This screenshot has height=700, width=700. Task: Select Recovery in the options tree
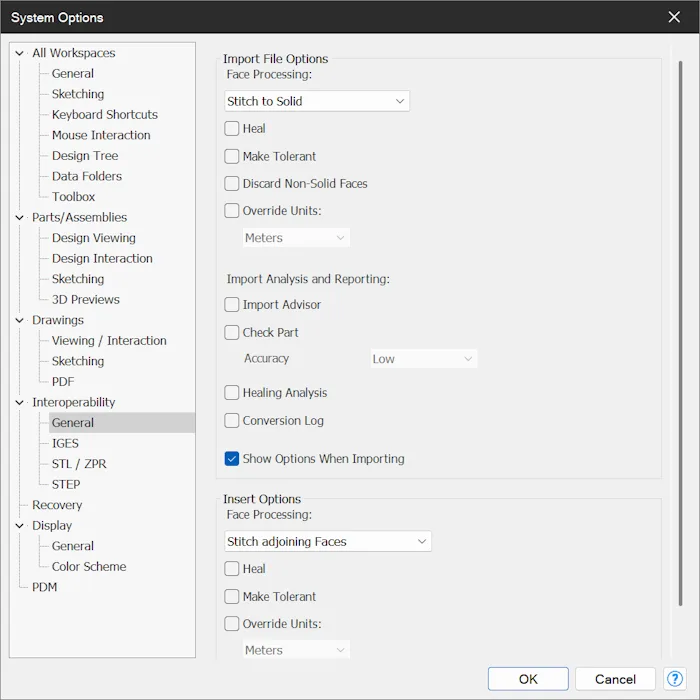tap(57, 504)
